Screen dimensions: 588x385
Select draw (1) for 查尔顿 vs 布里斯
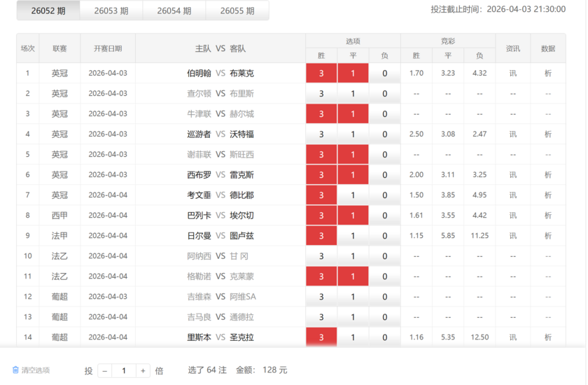click(353, 93)
